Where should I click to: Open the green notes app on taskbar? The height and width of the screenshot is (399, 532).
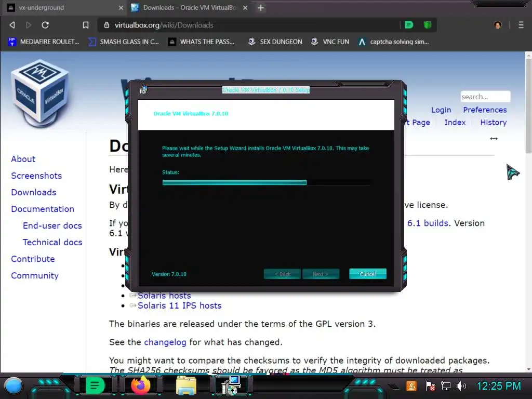[95, 386]
